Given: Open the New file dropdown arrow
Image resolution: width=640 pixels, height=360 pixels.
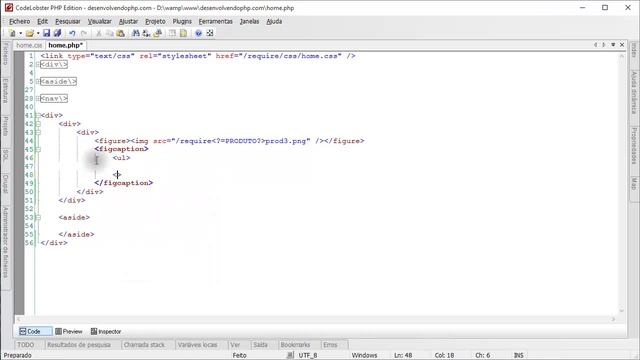Looking at the screenshot, I should 20,33.
